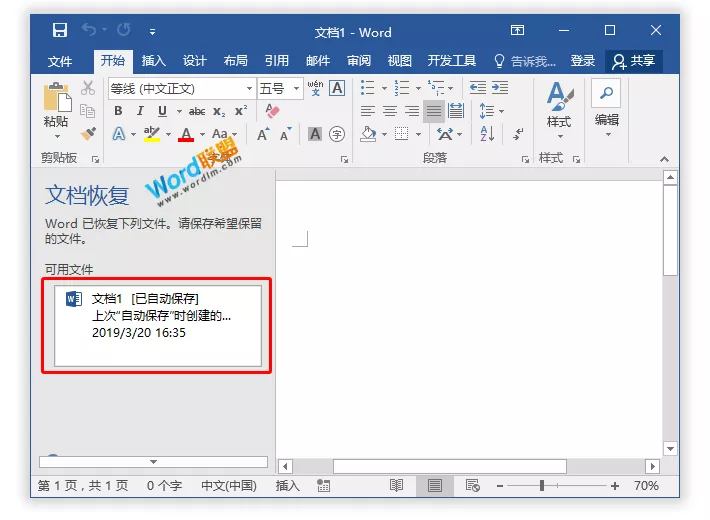
Task: Switch to the 设计 ribbon tab
Action: pyautogui.click(x=195, y=61)
